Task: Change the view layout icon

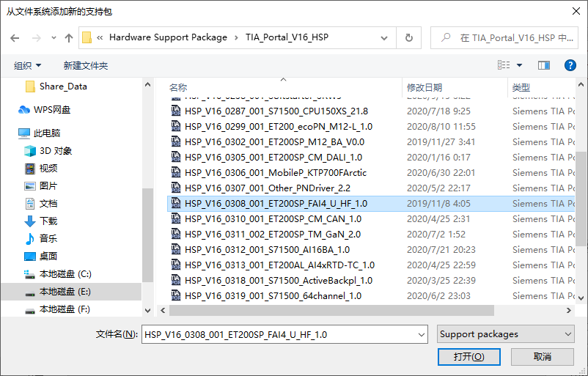Action: coord(504,65)
